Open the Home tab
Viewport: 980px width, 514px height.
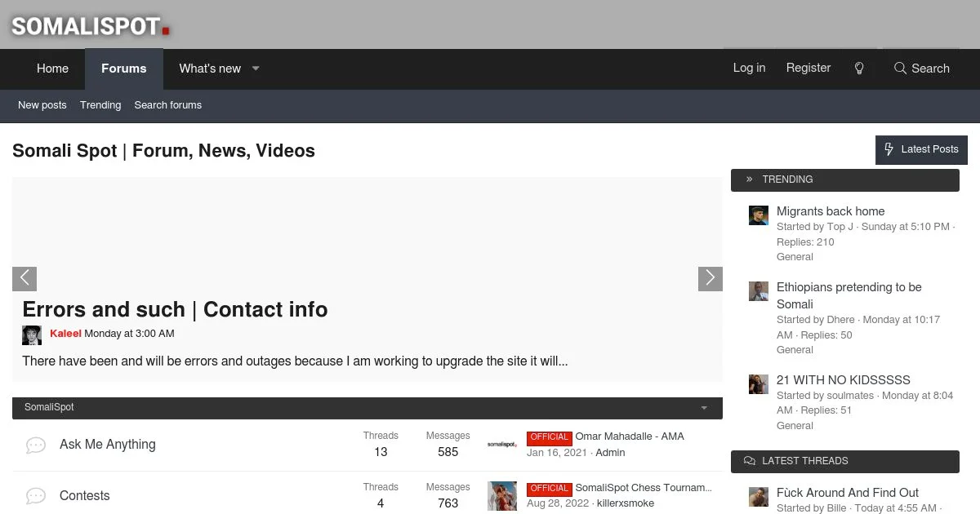click(52, 69)
